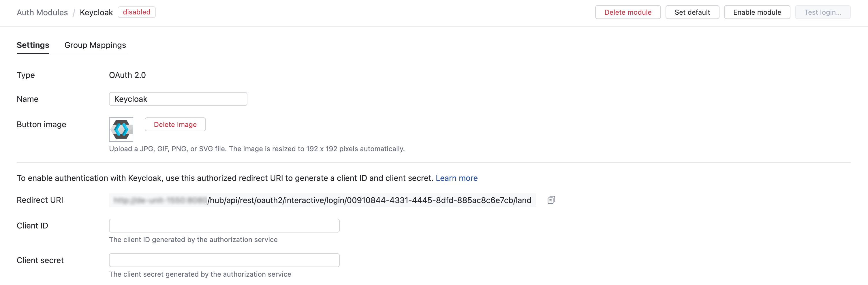Screen dimensions: 868x285
Task: Open the Group Mappings tab
Action: pyautogui.click(x=95, y=45)
